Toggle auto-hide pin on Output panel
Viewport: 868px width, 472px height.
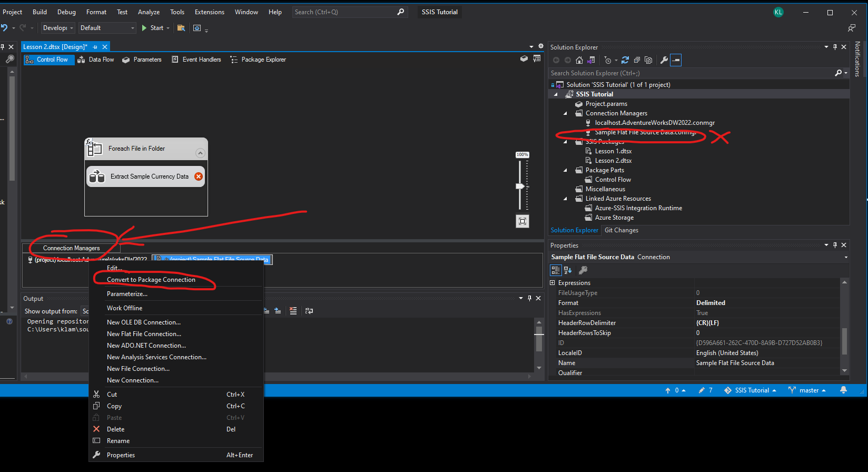[x=529, y=298]
